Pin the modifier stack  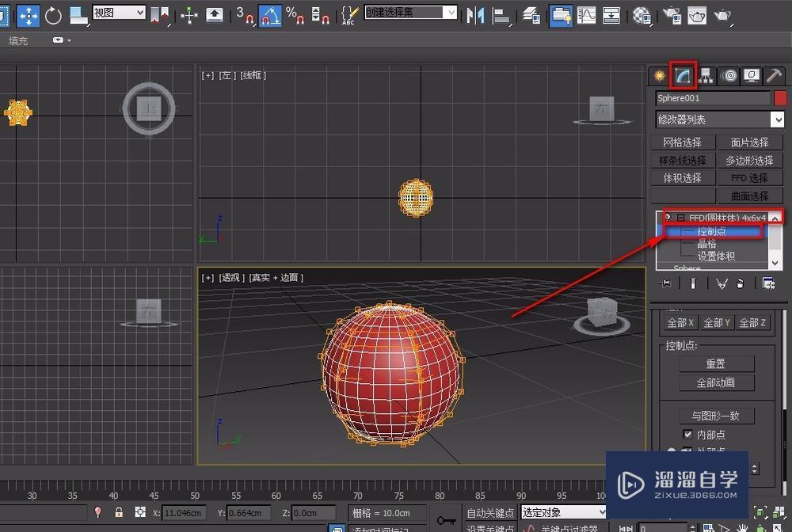coord(665,283)
